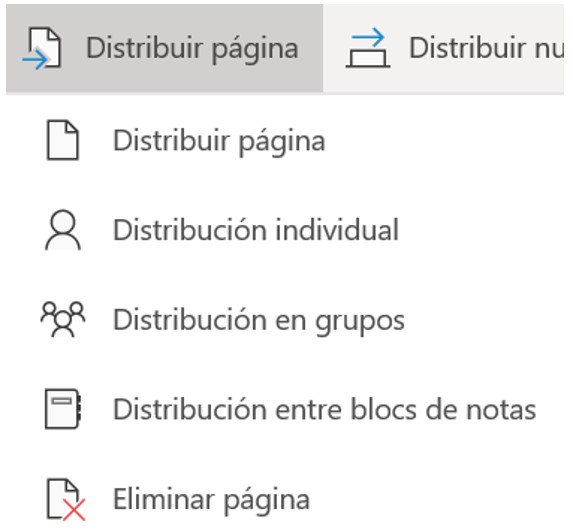Viewport: 573px width, 530px height.
Task: Open the partially visible Distribuir nu… toolbar button
Action: (443, 48)
